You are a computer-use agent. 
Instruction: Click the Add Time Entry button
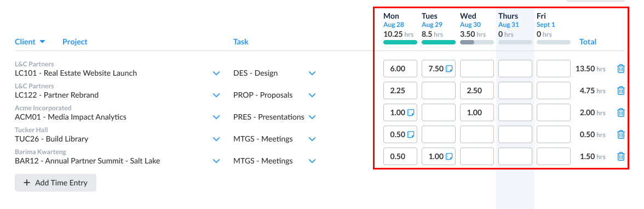[x=55, y=183]
